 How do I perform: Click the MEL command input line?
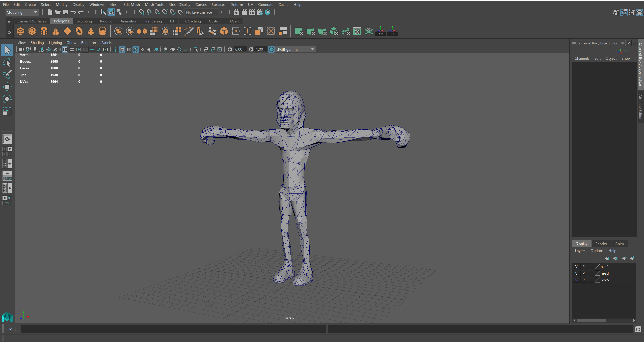pos(173,329)
